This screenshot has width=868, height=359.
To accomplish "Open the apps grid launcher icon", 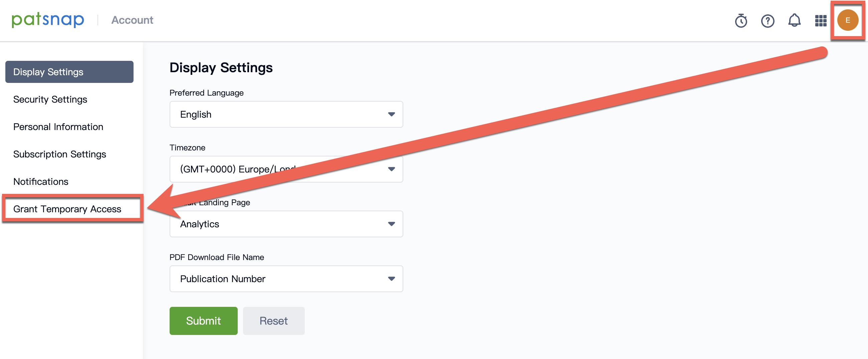I will click(821, 21).
